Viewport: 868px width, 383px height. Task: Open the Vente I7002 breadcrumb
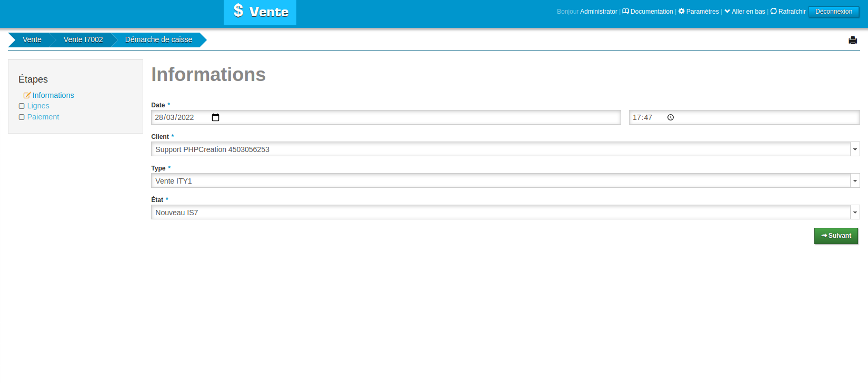click(x=83, y=39)
